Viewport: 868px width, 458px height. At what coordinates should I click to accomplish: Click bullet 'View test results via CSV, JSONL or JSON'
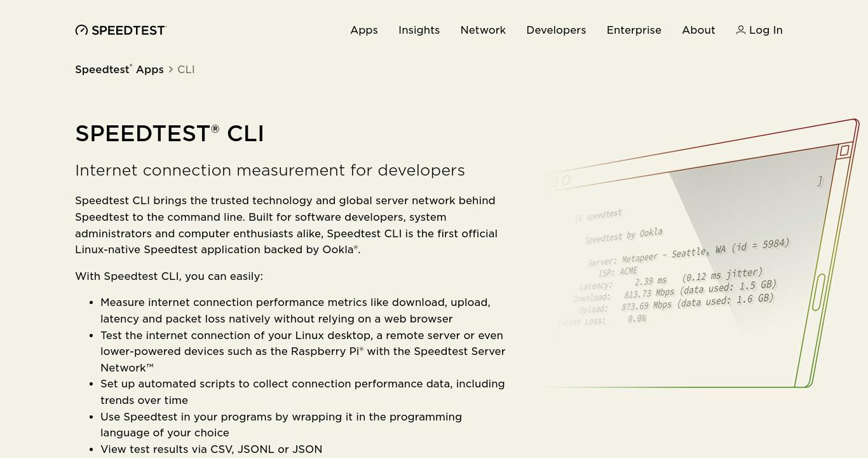[x=211, y=449]
